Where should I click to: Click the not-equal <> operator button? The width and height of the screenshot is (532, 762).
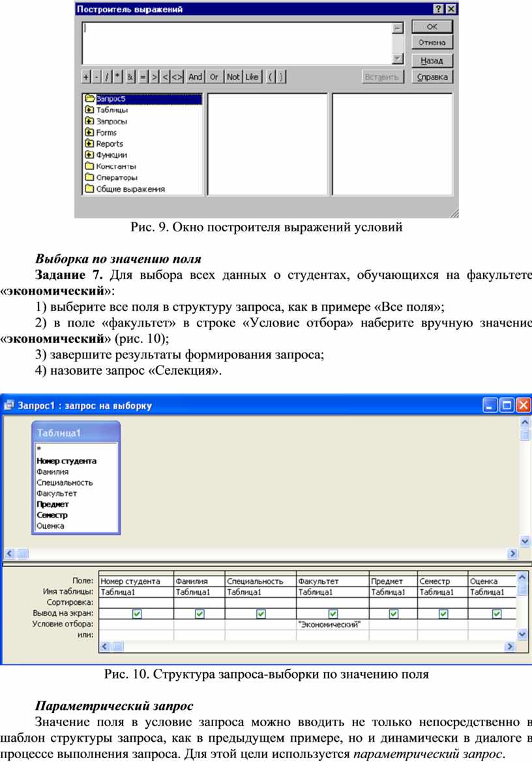[177, 77]
